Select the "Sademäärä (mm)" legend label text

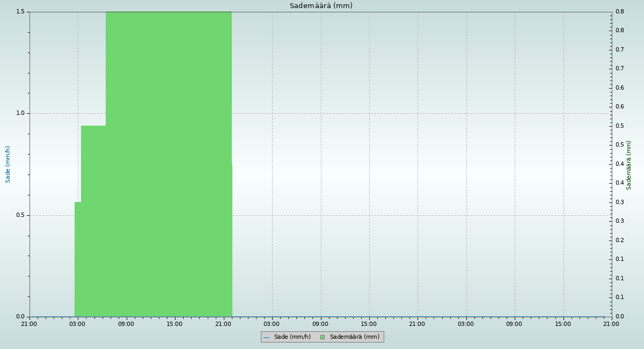(x=354, y=337)
